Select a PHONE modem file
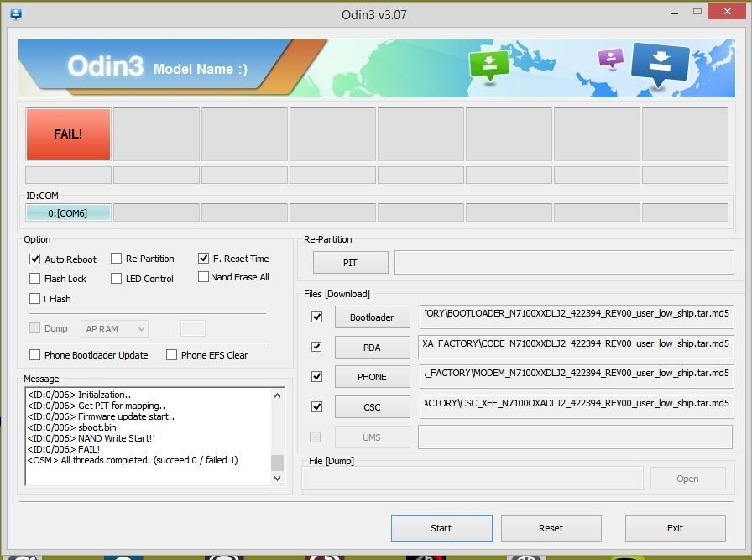This screenshot has width=752, height=560. point(372,377)
